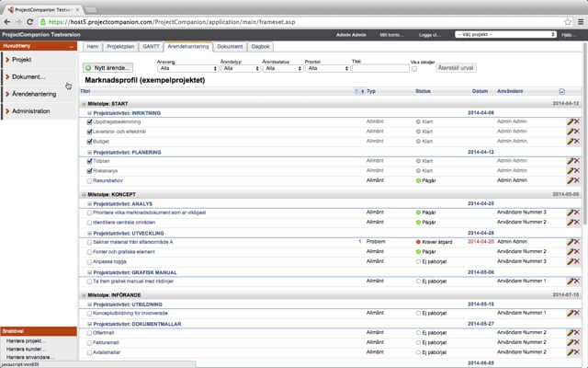Viewport: 588px width, 368px height.
Task: Tick the Offertmall checkbox
Action: 89,333
